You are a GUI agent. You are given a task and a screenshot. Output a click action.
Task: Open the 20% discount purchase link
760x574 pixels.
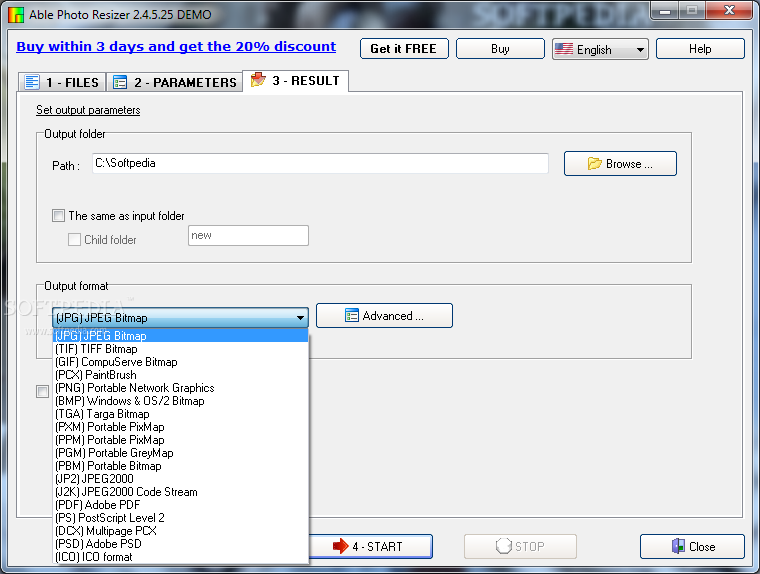[x=176, y=47]
